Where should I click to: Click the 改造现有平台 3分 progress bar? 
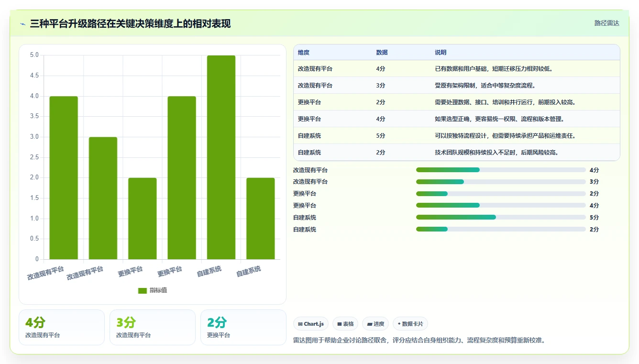[x=501, y=182]
